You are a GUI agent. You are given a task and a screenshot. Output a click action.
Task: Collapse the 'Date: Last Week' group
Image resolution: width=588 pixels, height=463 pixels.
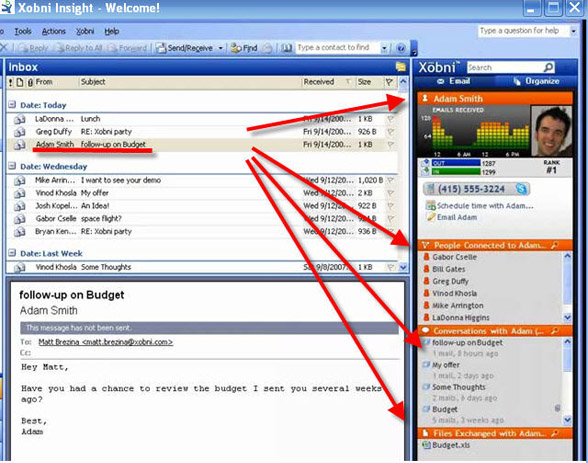pyautogui.click(x=12, y=253)
